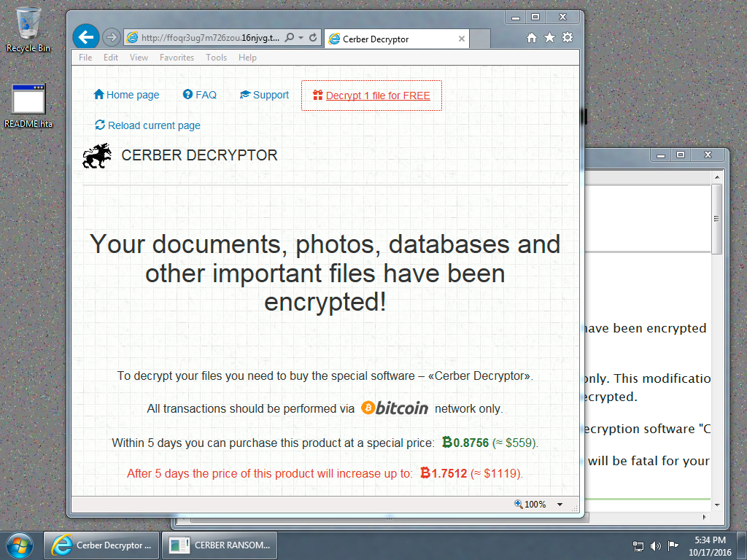Open the View menu
Screen dimensions: 747x560
click(139, 58)
